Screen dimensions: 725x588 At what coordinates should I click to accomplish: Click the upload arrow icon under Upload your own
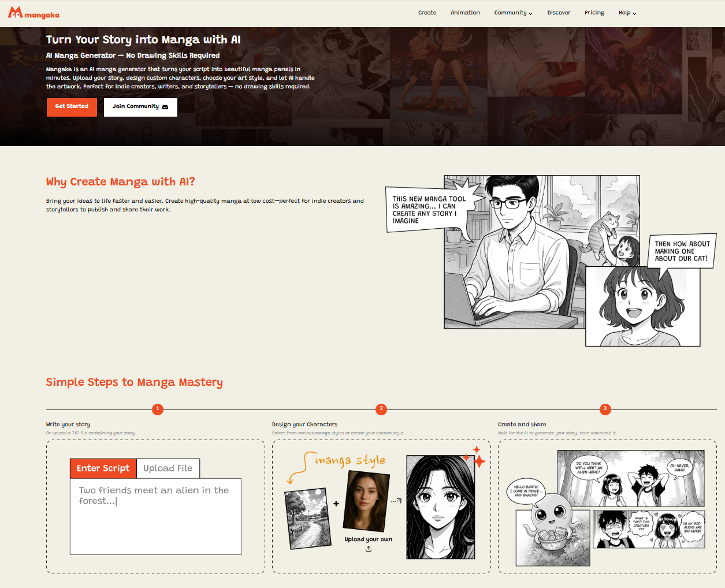click(369, 549)
